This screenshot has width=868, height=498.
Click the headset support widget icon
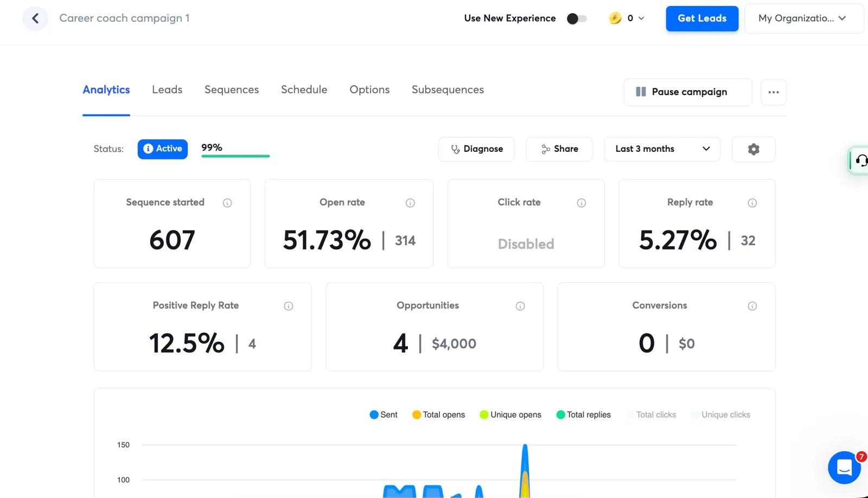pyautogui.click(x=861, y=161)
